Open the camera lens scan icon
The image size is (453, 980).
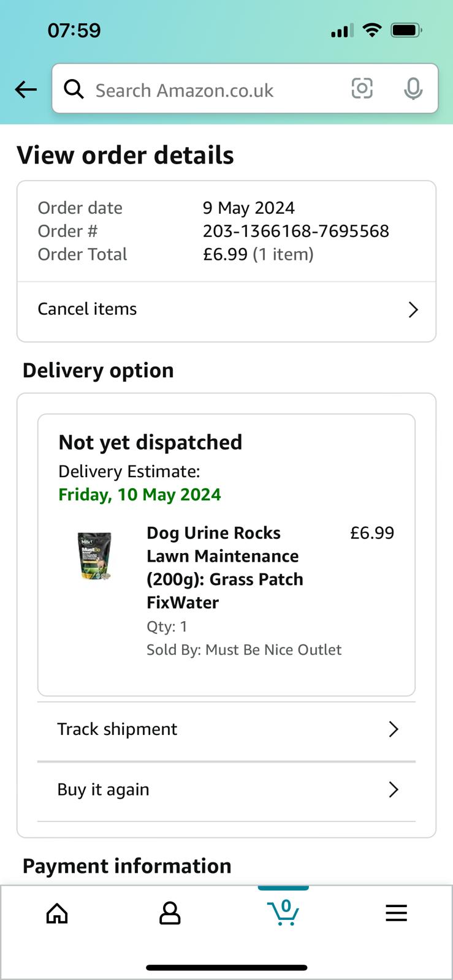pyautogui.click(x=362, y=89)
